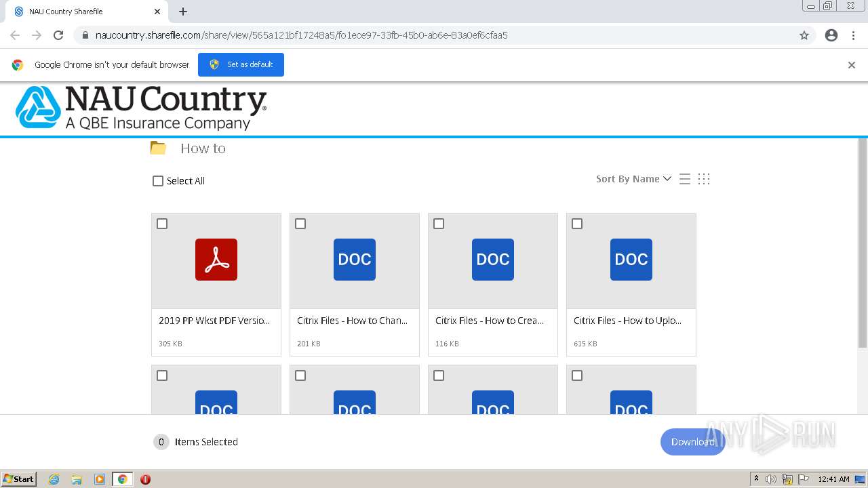Click the 201 KB file size text

tap(309, 344)
